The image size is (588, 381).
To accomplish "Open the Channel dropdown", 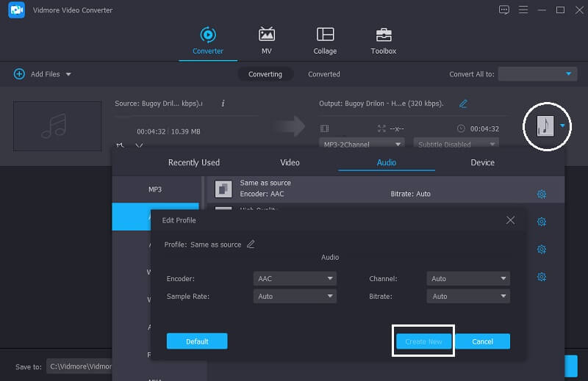I will pyautogui.click(x=468, y=279).
